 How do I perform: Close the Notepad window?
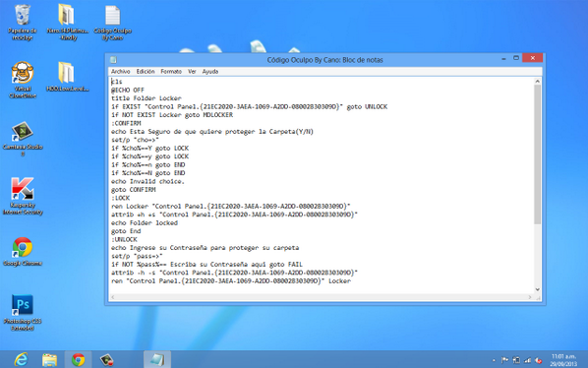[x=533, y=58]
